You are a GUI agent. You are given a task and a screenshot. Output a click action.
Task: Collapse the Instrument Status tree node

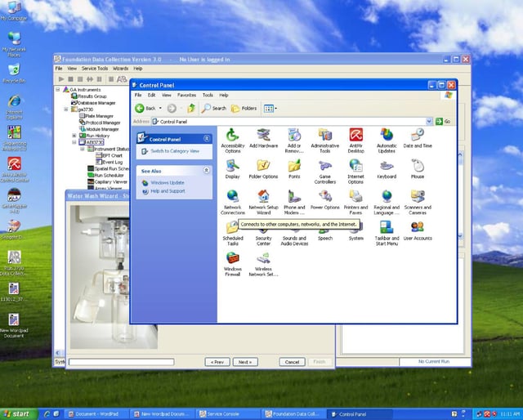(x=83, y=149)
